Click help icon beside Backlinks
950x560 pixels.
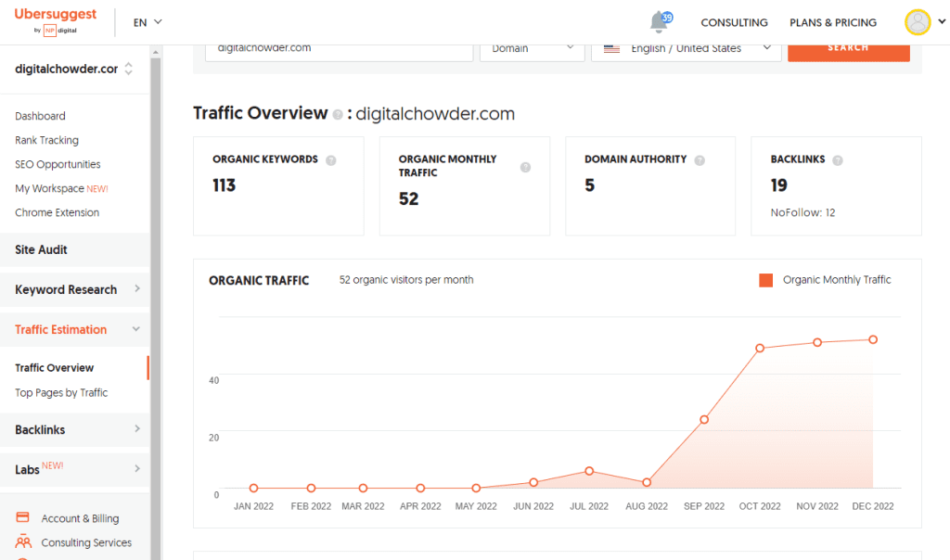click(x=838, y=160)
